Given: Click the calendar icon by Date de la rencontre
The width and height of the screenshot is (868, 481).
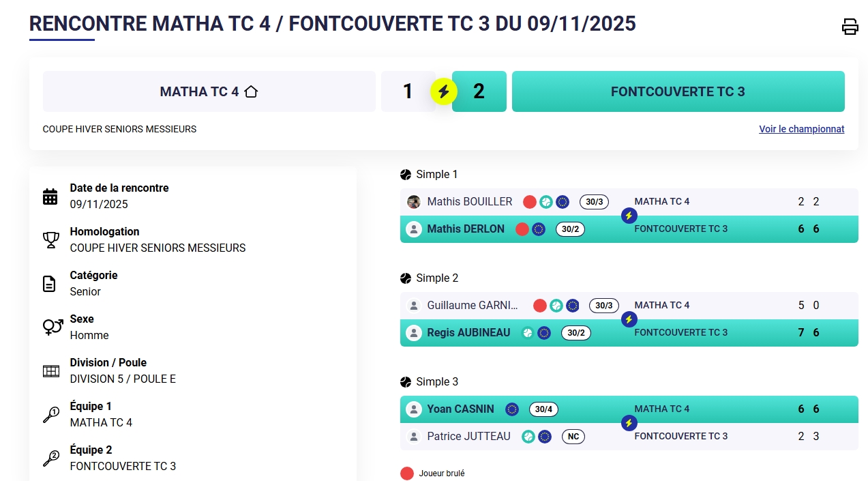Looking at the screenshot, I should (x=50, y=196).
